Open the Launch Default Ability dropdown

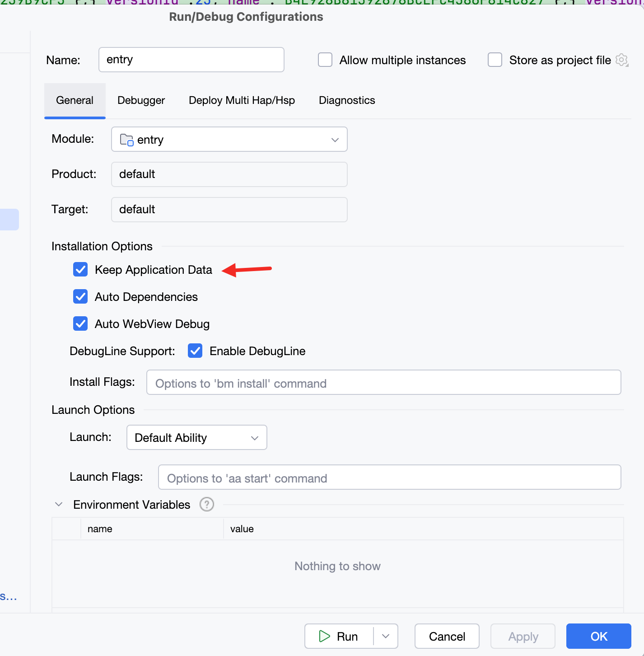coord(254,438)
